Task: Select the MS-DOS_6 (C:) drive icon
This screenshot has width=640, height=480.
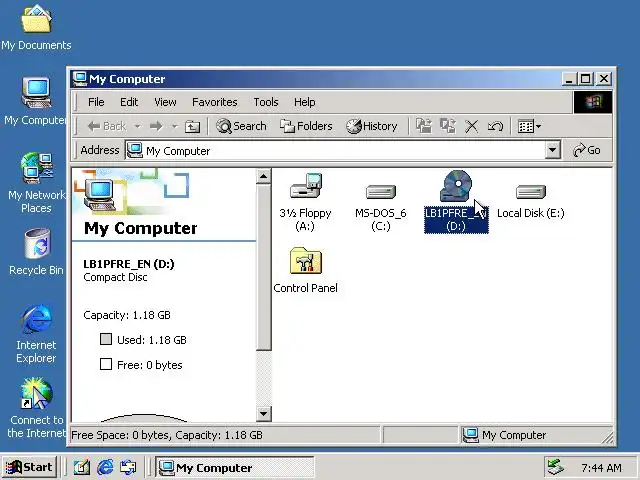Action: [381, 191]
